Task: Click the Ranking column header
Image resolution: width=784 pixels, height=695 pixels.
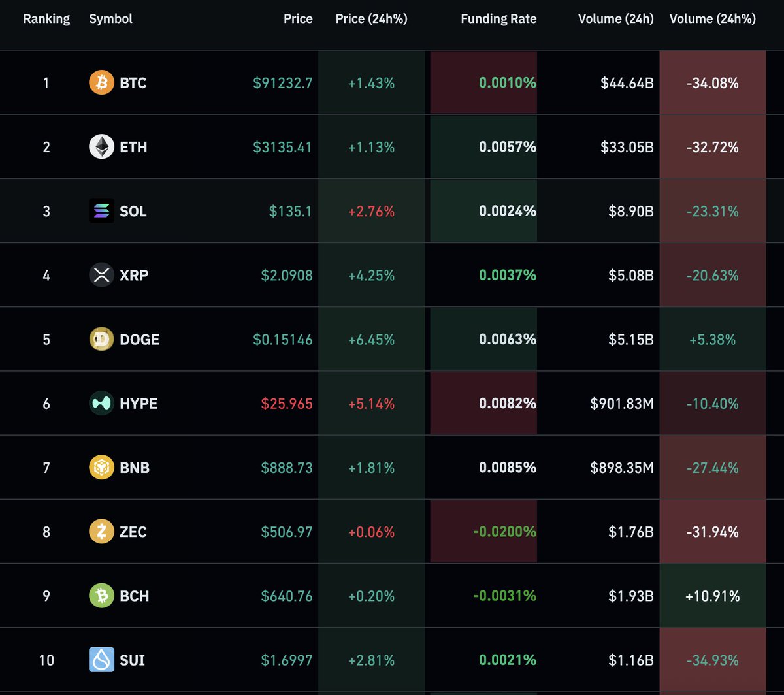Action: (46, 18)
